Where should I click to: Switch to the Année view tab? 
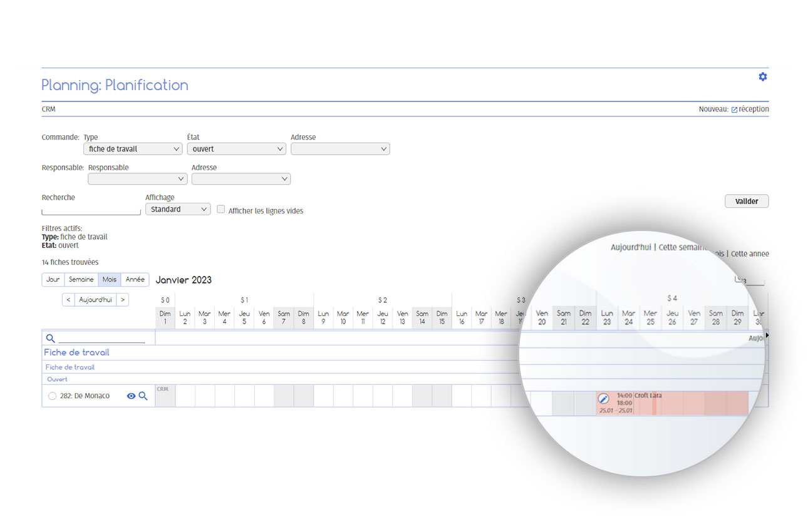[x=135, y=280]
